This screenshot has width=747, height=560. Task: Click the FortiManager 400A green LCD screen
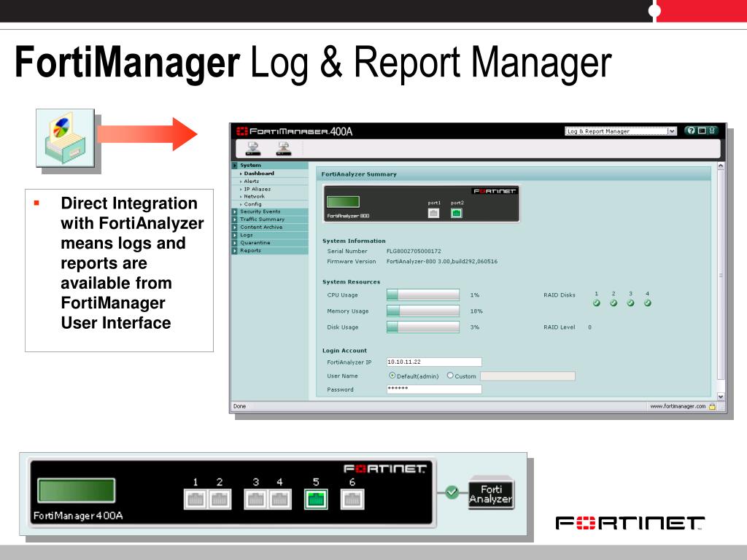tap(77, 491)
